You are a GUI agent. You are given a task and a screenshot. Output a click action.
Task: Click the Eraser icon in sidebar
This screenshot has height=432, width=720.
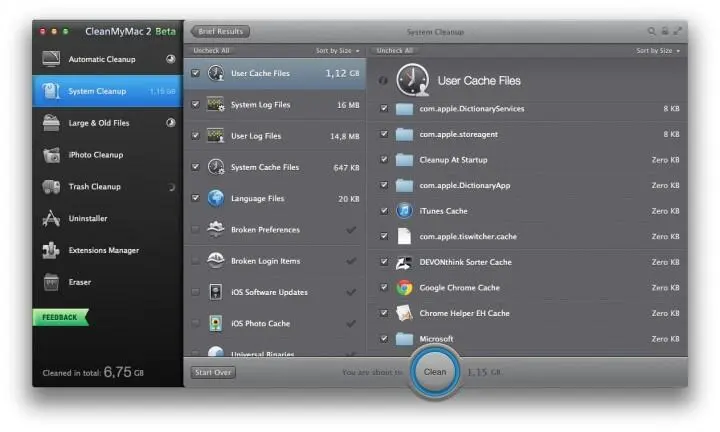51,282
